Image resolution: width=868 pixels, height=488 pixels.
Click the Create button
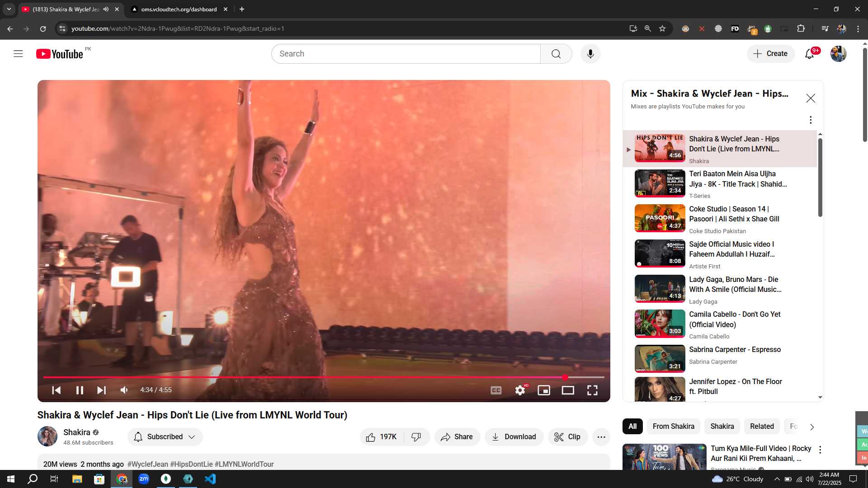click(771, 54)
